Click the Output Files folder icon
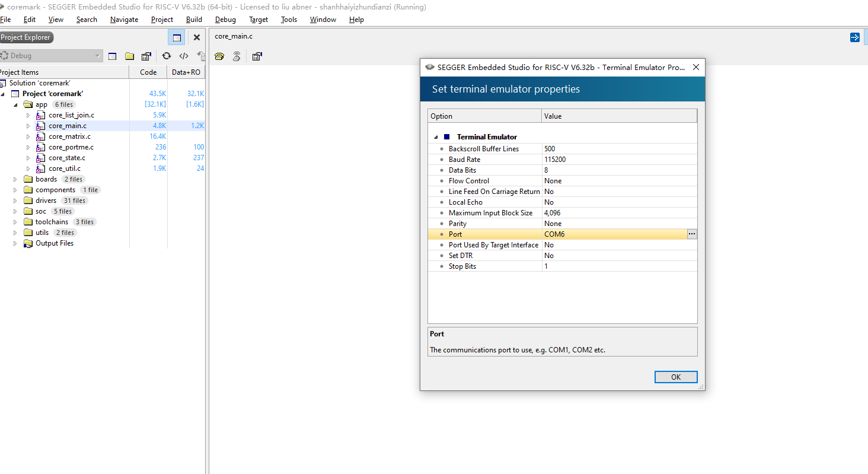The height and width of the screenshot is (474, 868). (x=28, y=243)
